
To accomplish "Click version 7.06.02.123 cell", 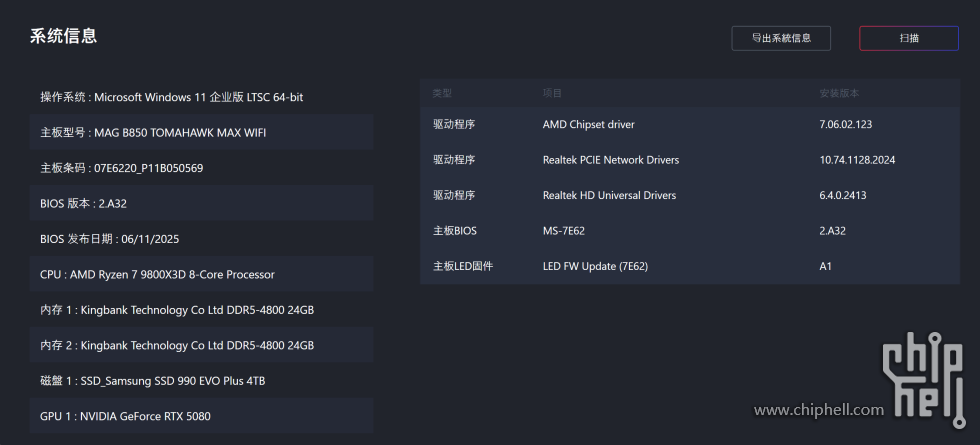I will (x=846, y=124).
